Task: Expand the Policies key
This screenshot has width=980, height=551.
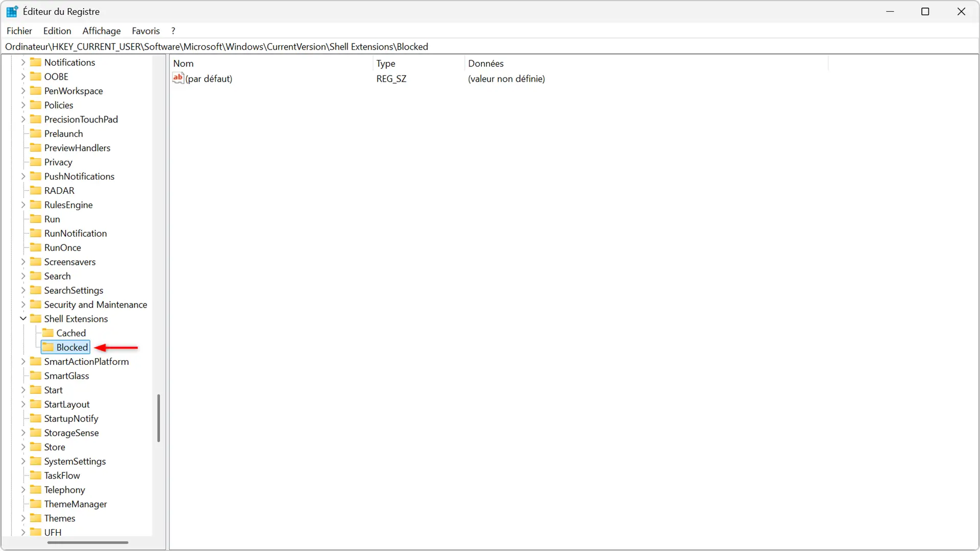Action: (x=23, y=105)
